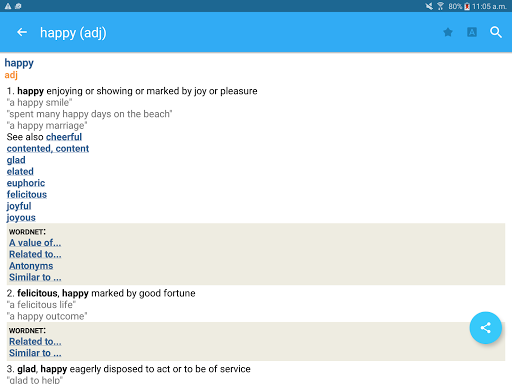512x384 pixels.
Task: Open 'Related to...' under felicitous definition
Action: pos(35,342)
